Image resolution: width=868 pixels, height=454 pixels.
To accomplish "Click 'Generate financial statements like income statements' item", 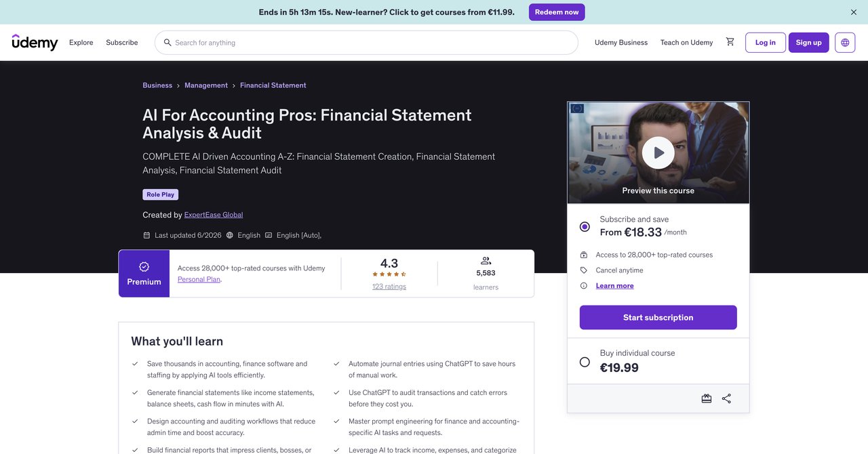I will click(x=231, y=398).
